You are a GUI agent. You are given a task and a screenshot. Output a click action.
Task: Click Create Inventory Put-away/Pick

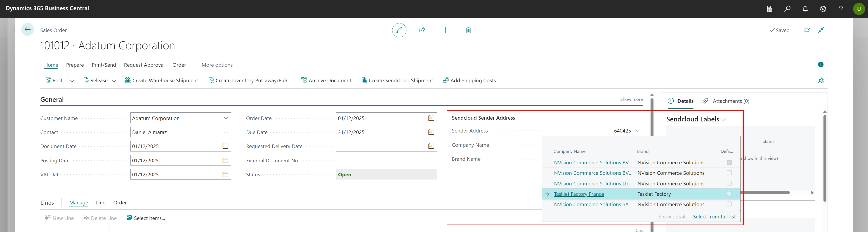[250, 80]
